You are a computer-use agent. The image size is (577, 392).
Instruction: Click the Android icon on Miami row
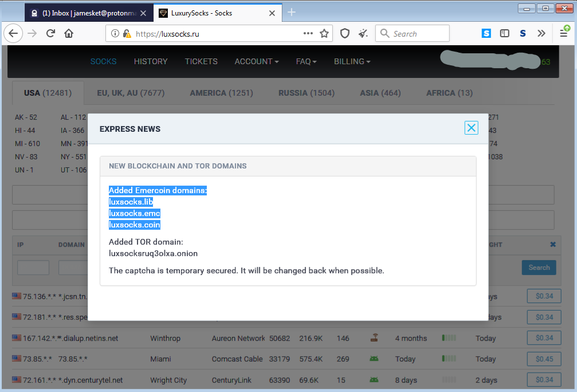click(374, 359)
